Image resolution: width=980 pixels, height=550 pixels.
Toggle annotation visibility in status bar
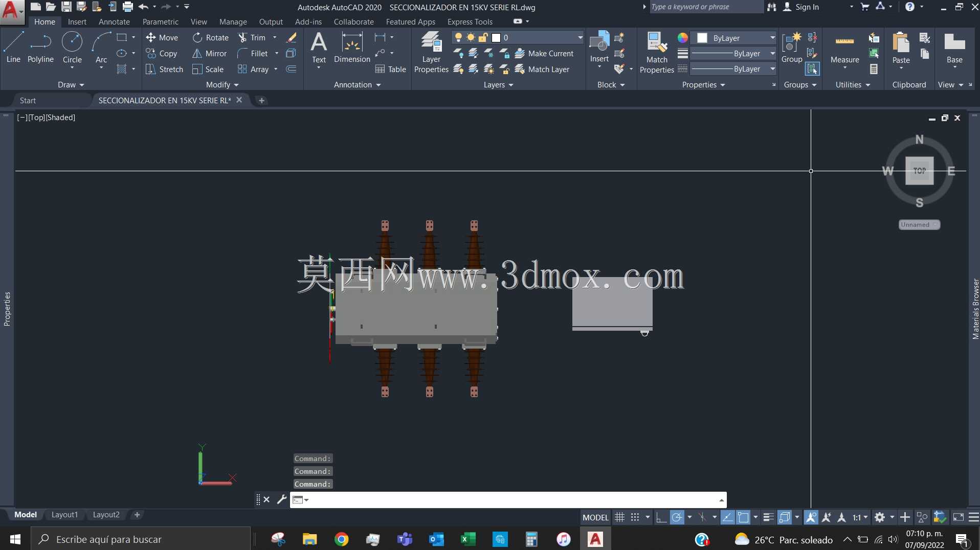[811, 517]
